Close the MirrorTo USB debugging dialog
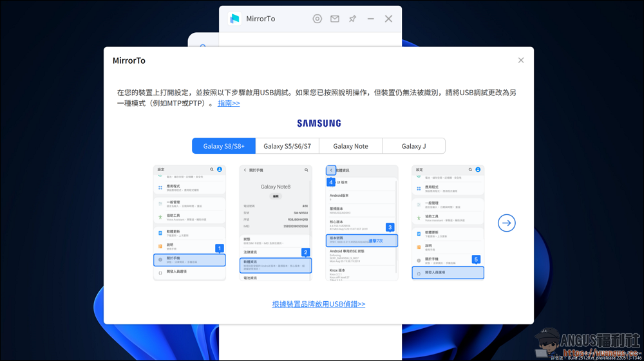Image resolution: width=644 pixels, height=361 pixels. click(521, 60)
